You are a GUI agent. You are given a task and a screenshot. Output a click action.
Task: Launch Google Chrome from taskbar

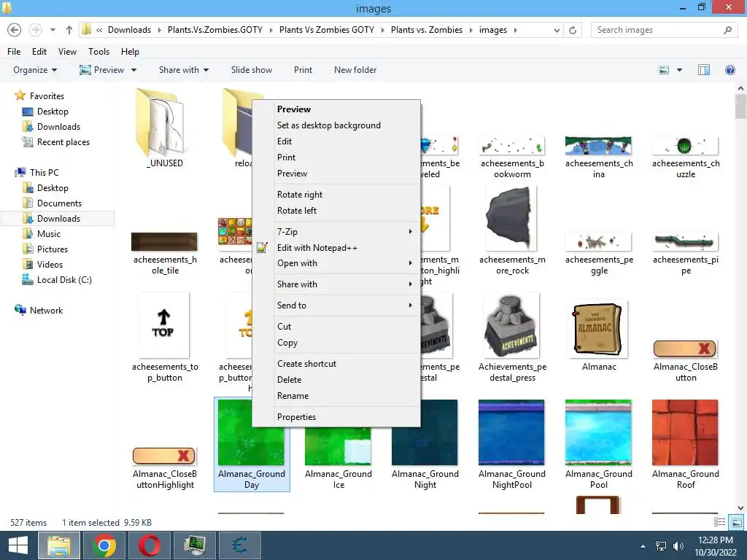tap(104, 545)
